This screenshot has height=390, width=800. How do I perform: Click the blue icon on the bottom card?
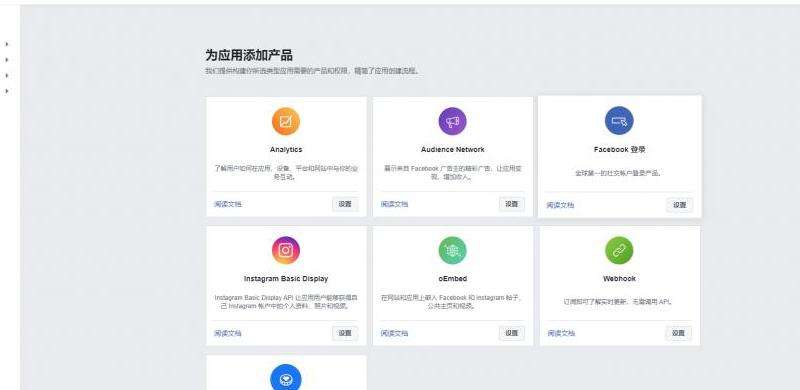click(x=286, y=378)
